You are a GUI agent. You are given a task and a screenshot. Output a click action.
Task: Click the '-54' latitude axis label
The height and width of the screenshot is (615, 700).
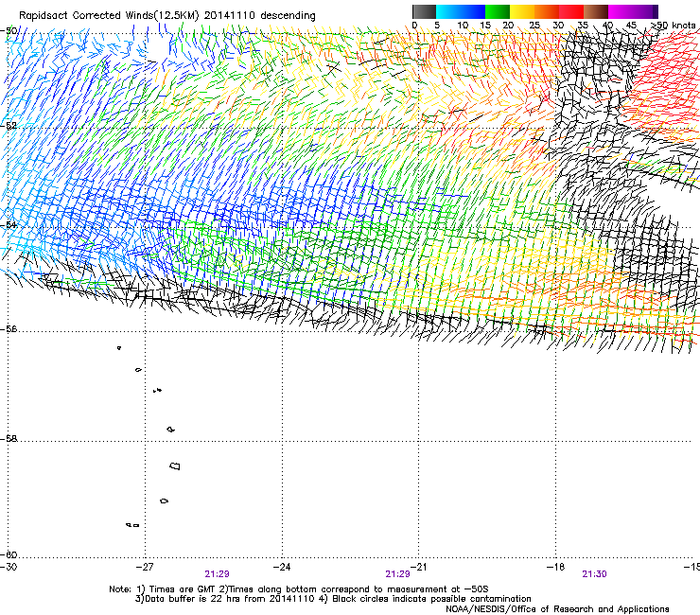9,224
